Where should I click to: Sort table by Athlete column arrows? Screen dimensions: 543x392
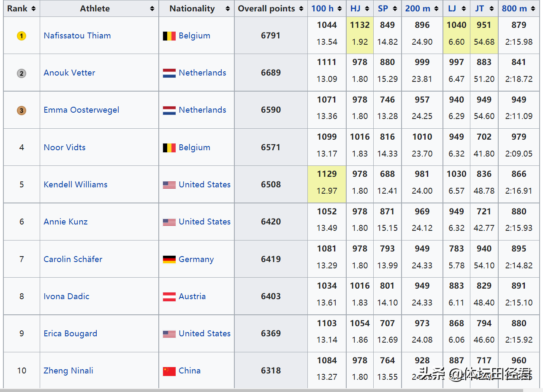[x=152, y=8]
